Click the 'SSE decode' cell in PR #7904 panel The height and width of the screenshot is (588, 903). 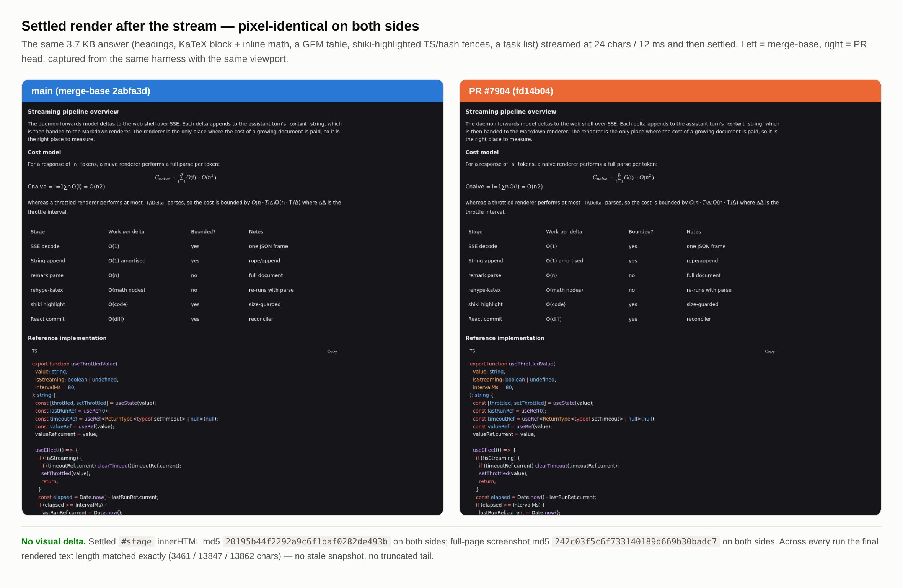(x=482, y=246)
